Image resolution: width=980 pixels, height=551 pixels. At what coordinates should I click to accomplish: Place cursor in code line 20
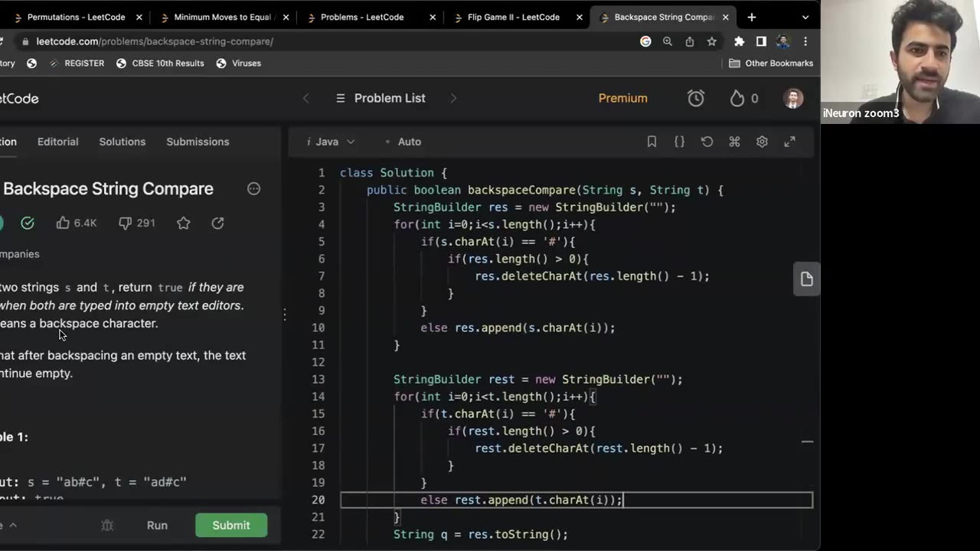[576, 500]
